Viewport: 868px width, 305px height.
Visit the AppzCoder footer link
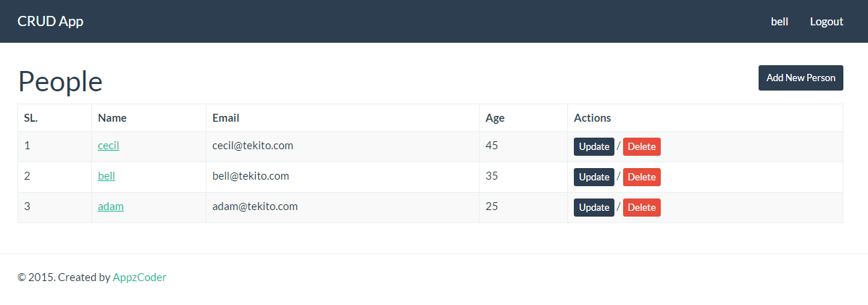tap(140, 277)
